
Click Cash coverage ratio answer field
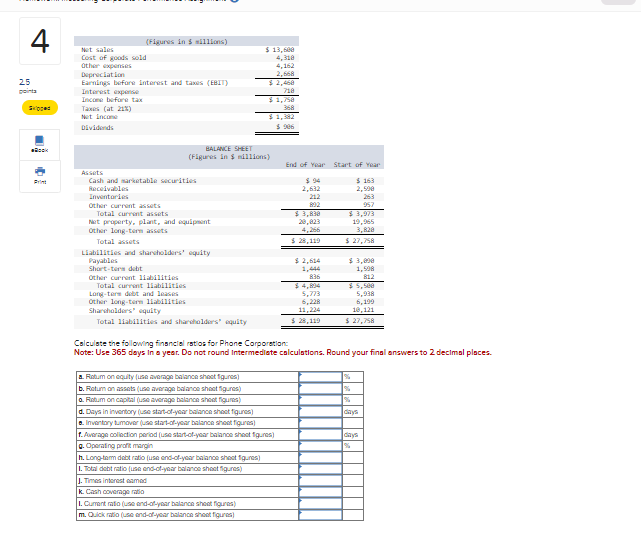pos(320,492)
